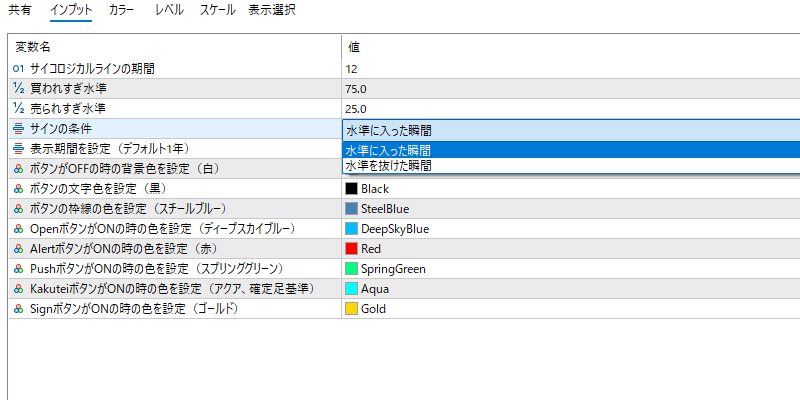The width and height of the screenshot is (800, 400).
Task: Click the SteelBlue color swatch
Action: [x=352, y=209]
